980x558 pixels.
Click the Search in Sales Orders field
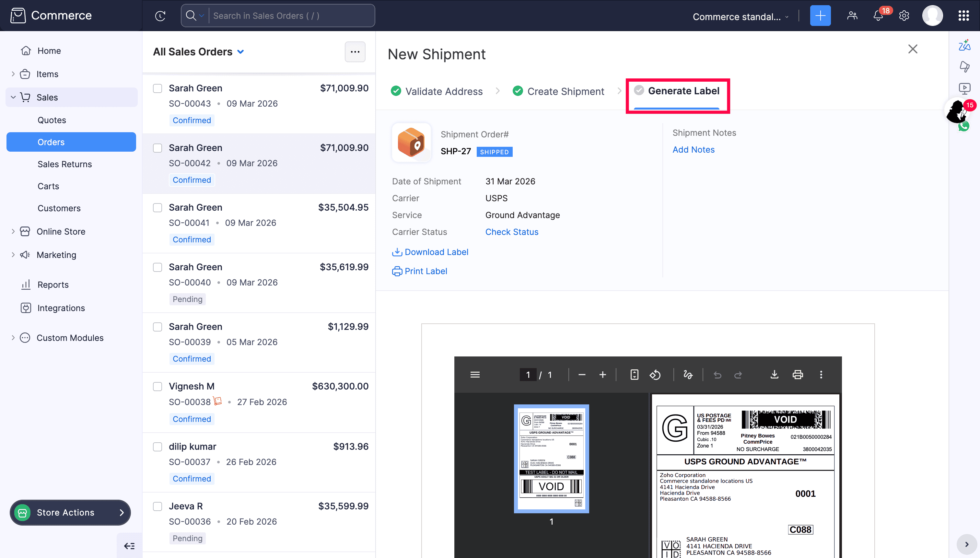click(x=292, y=16)
